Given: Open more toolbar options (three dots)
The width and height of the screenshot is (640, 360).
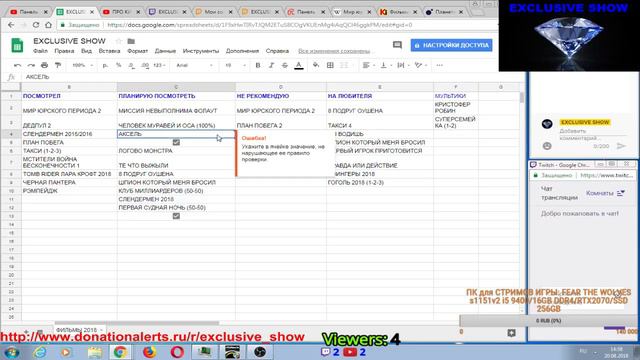Looking at the screenshot, I should click(439, 65).
